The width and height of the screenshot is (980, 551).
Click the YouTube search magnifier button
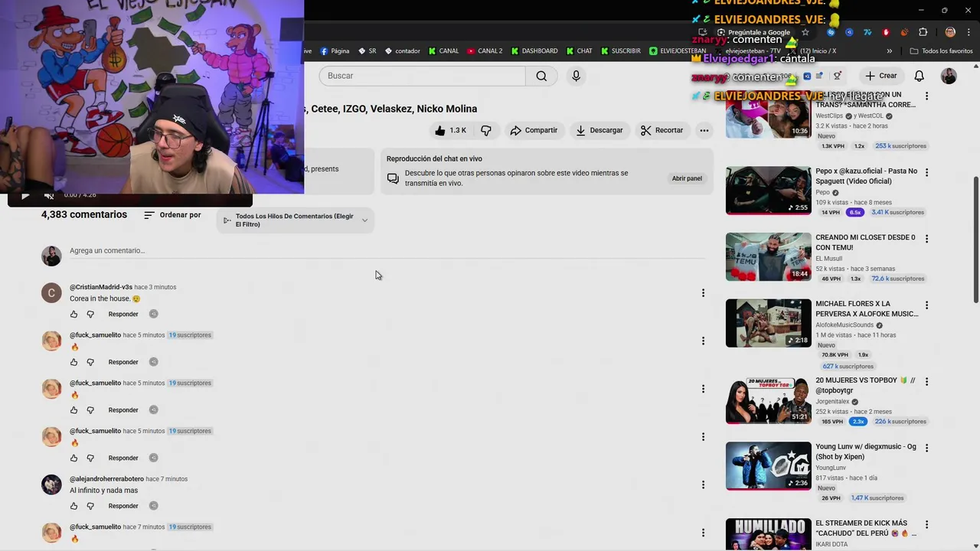click(541, 76)
